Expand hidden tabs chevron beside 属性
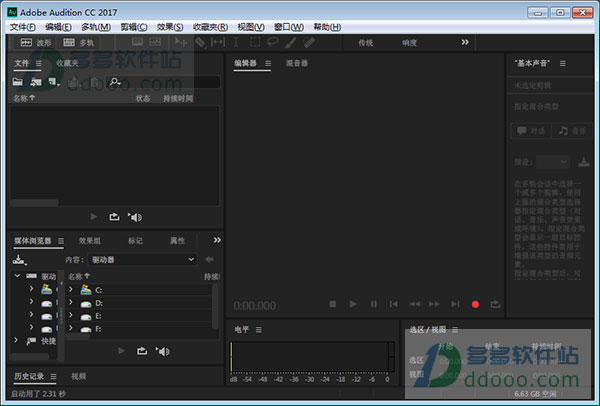The height and width of the screenshot is (406, 600). pyautogui.click(x=217, y=240)
